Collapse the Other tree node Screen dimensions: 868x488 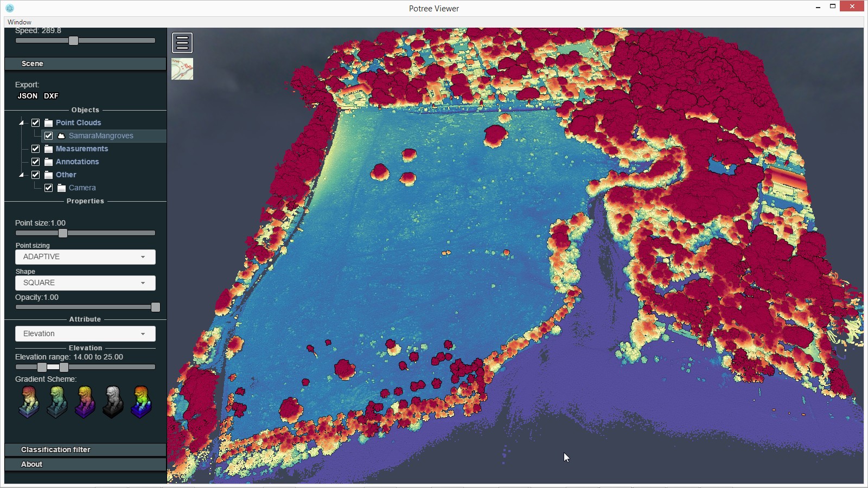coord(22,175)
